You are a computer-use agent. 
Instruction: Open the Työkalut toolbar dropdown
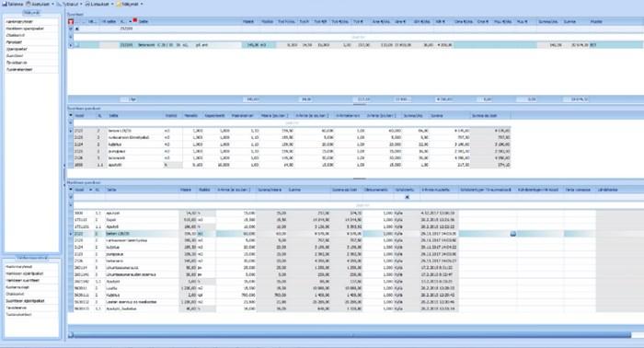click(69, 4)
